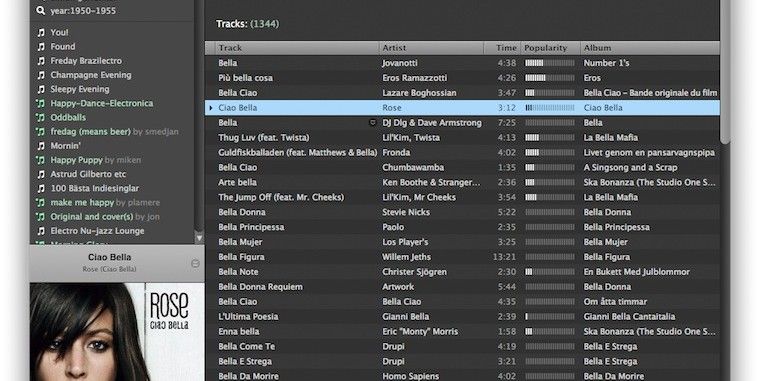Open the 'by plamere' user link
Screen dimensions: 760x381
[x=138, y=203]
